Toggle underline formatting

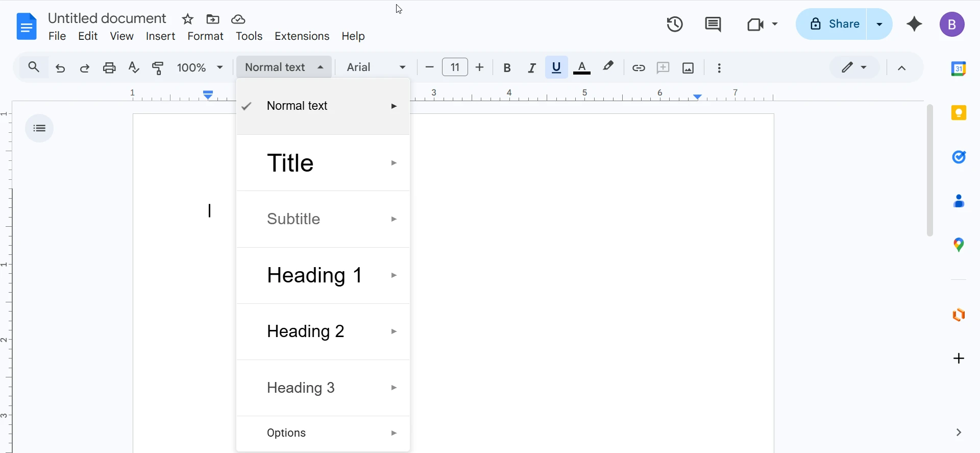click(556, 67)
